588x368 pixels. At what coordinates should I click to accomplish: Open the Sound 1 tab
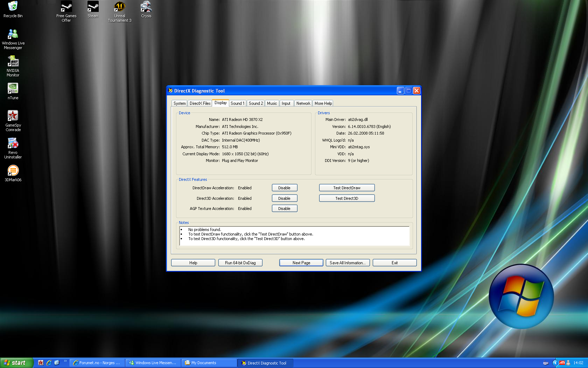coord(237,103)
